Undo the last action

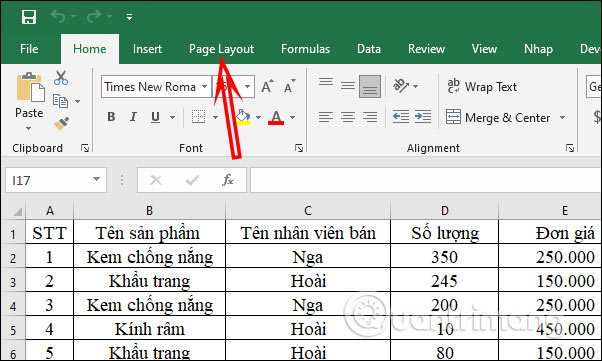(x=58, y=17)
